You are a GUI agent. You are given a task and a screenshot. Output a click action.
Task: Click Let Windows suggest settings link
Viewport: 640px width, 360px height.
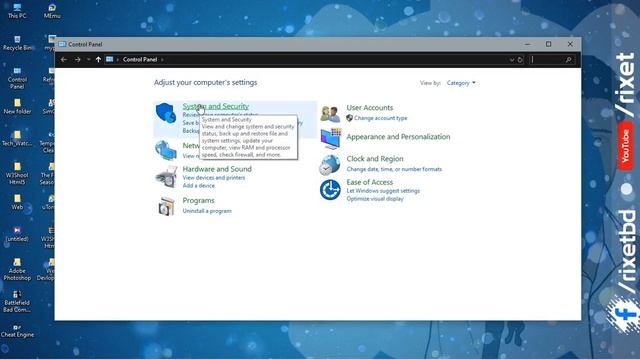click(x=383, y=191)
